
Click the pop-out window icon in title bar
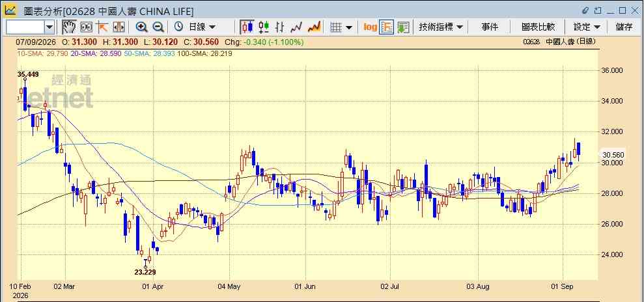(598, 10)
